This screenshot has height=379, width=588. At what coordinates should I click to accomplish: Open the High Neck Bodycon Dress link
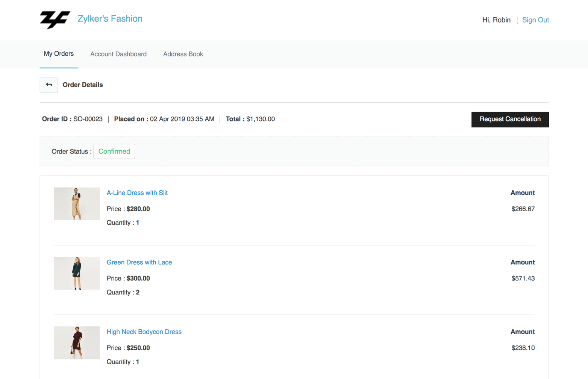coord(144,332)
